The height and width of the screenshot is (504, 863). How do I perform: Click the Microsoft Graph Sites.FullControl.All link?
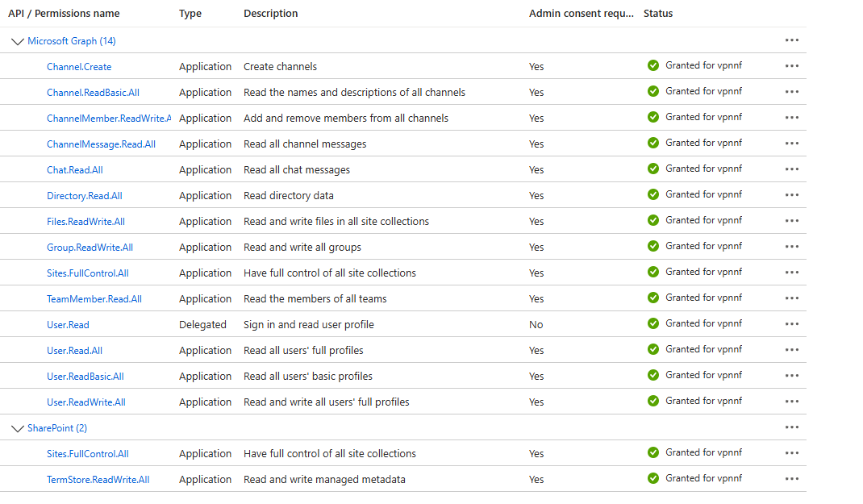(x=87, y=273)
